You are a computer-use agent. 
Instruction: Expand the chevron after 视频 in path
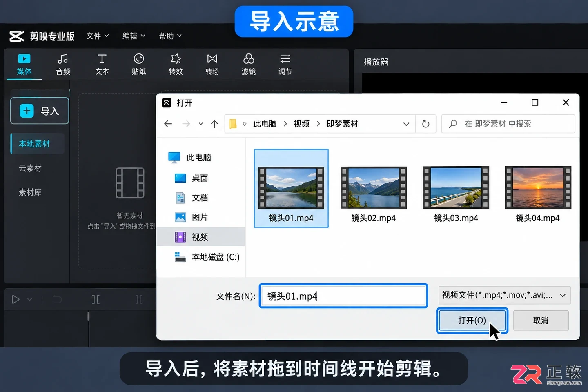(x=318, y=124)
